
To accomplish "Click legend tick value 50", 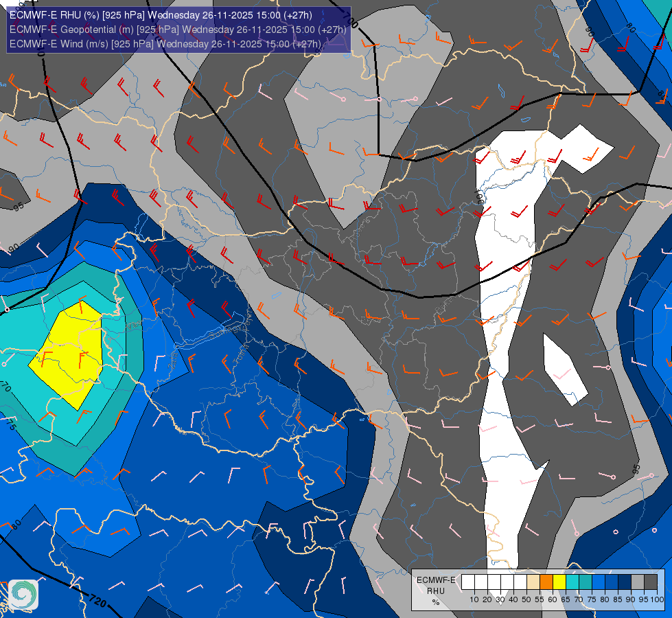I will coord(526,599).
